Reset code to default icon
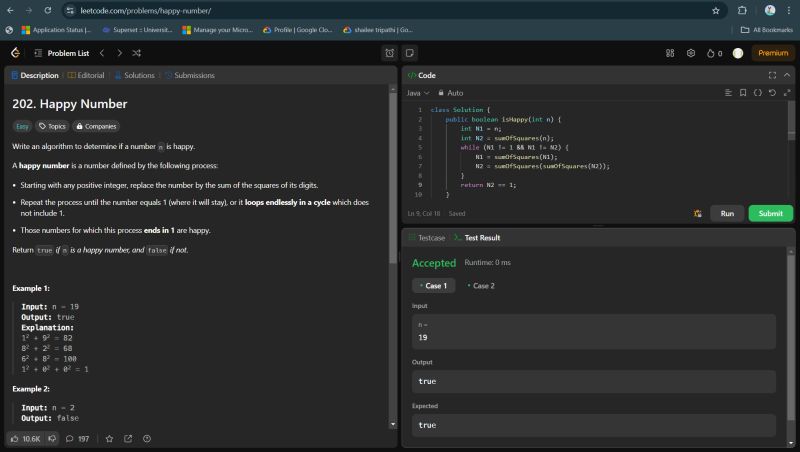Viewport: 800px width, 452px height. pyautogui.click(x=772, y=93)
